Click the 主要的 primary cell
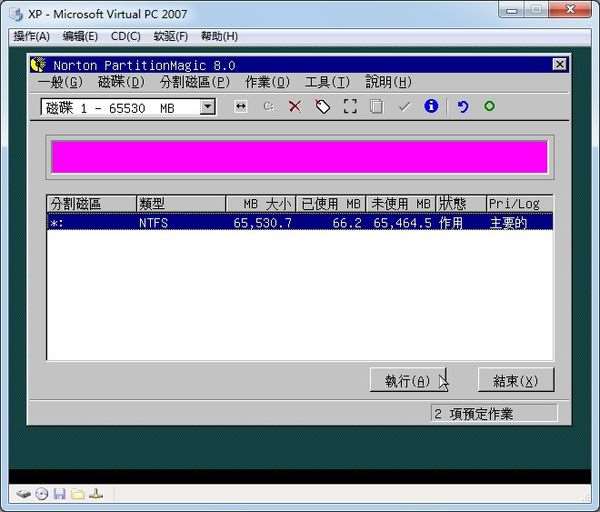This screenshot has height=512, width=600. pos(508,223)
